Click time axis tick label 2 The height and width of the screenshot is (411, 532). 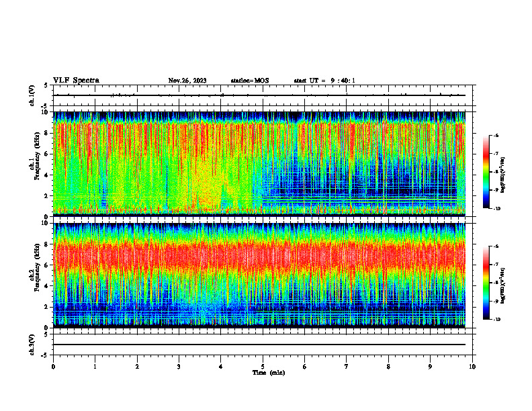[x=137, y=367]
